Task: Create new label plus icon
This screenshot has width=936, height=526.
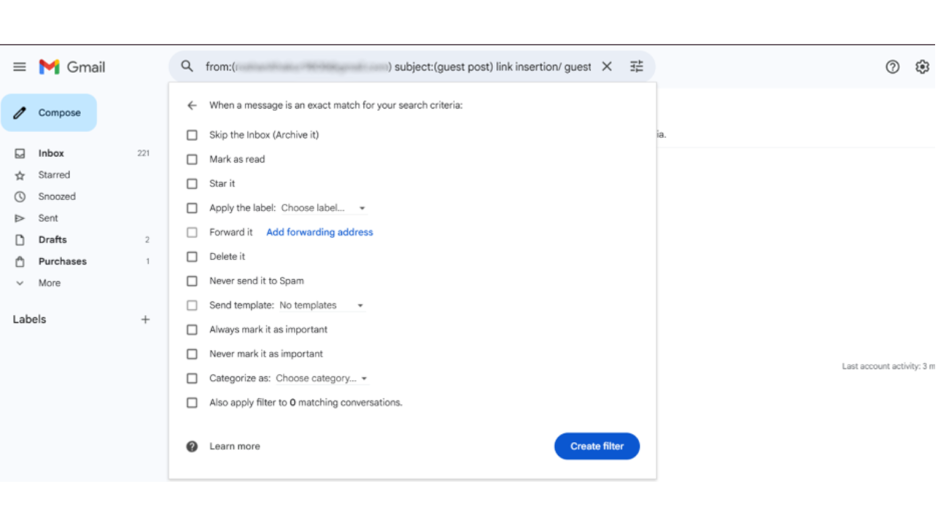Action: pos(145,319)
